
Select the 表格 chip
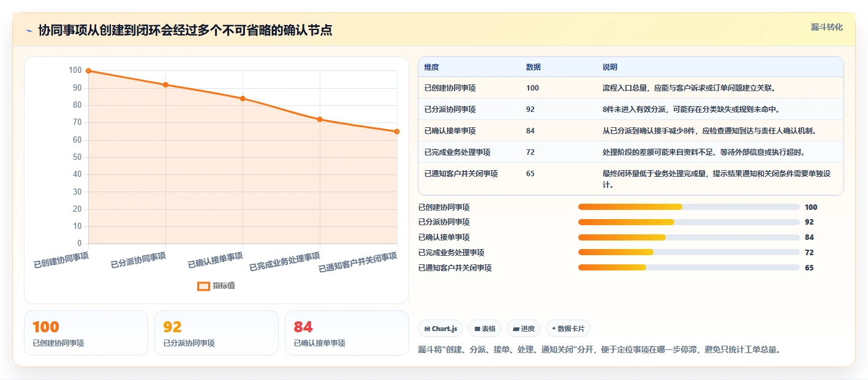click(485, 329)
